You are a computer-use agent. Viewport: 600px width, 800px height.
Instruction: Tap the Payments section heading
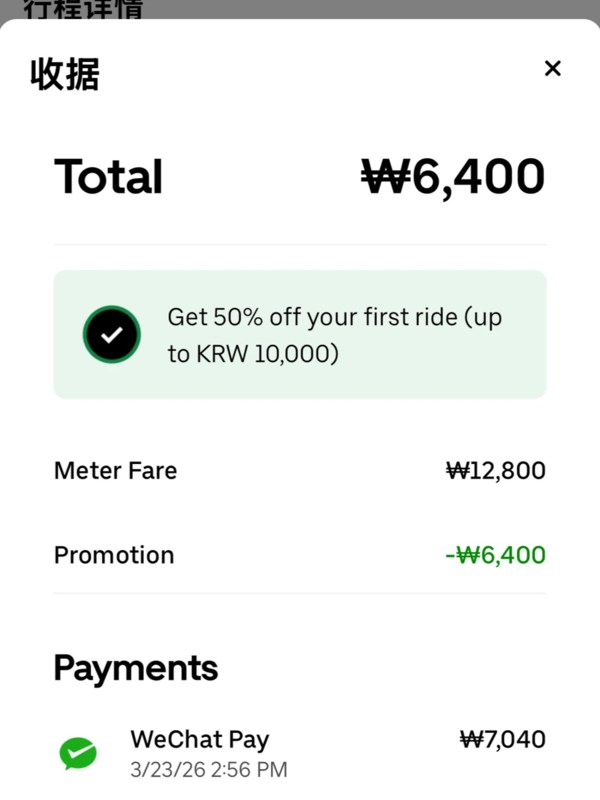coord(136,668)
